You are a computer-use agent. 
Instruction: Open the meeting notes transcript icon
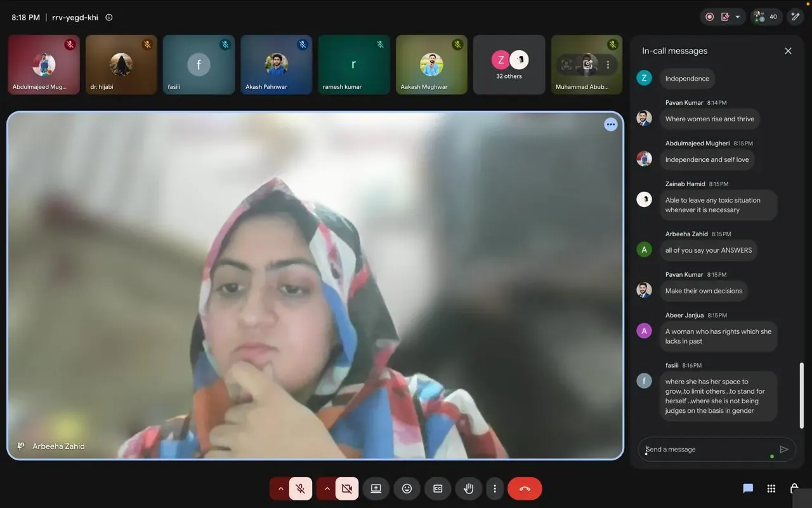(725, 17)
